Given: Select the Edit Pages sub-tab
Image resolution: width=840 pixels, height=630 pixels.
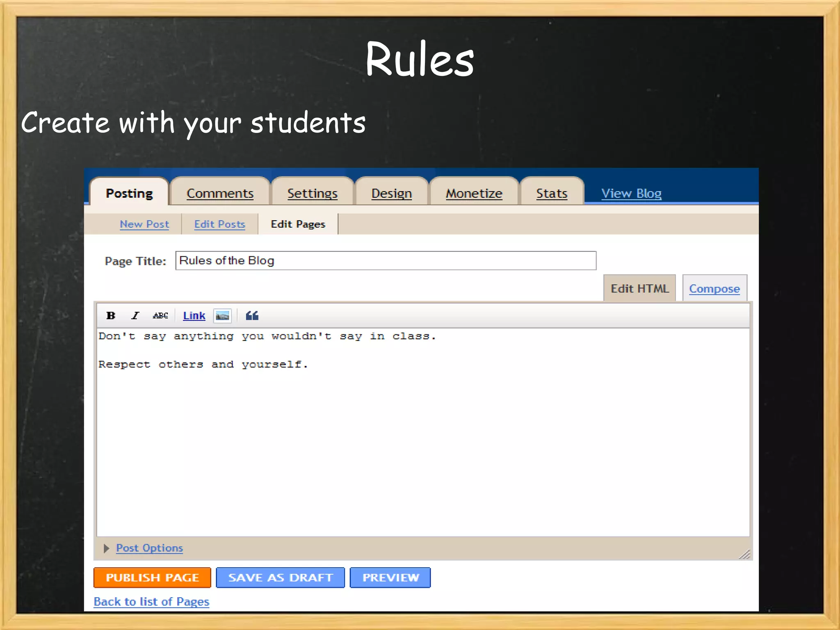Looking at the screenshot, I should pyautogui.click(x=298, y=224).
